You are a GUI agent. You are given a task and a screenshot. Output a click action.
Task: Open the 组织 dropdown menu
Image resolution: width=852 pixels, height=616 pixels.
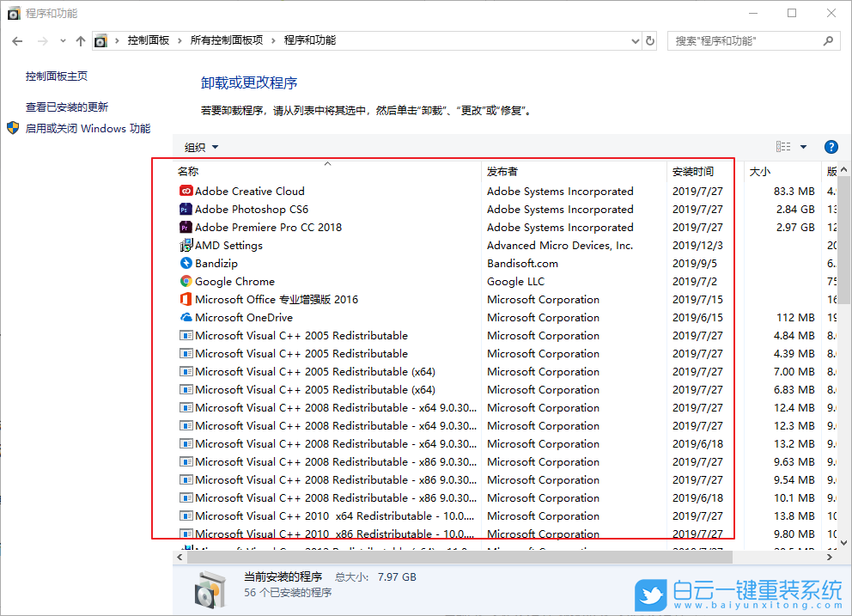click(x=199, y=146)
